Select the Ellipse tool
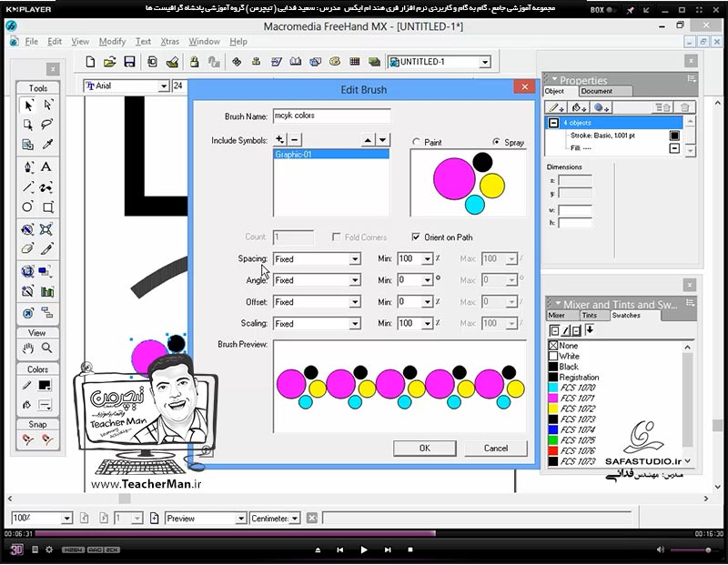Screen dimensions: 728x565 tap(28, 207)
